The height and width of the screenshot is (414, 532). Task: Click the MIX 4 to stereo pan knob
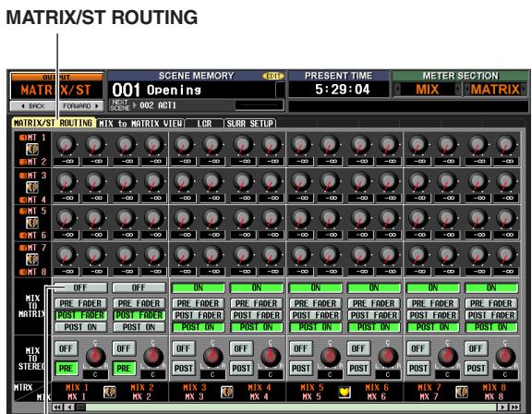pos(271,356)
